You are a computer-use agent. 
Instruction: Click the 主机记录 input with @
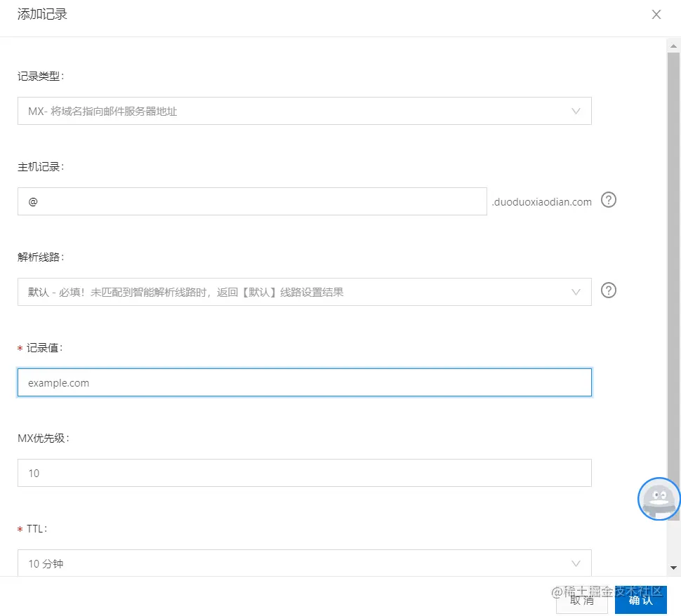pyautogui.click(x=252, y=201)
